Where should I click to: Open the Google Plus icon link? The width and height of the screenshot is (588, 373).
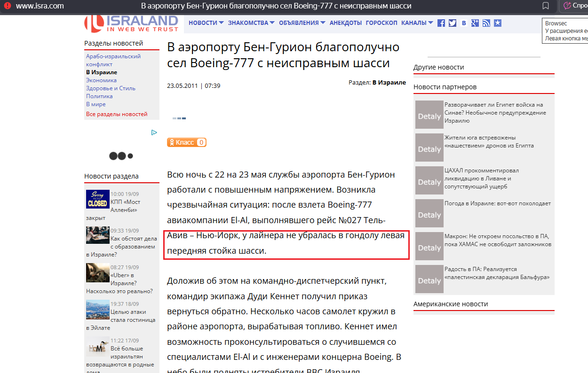point(475,23)
